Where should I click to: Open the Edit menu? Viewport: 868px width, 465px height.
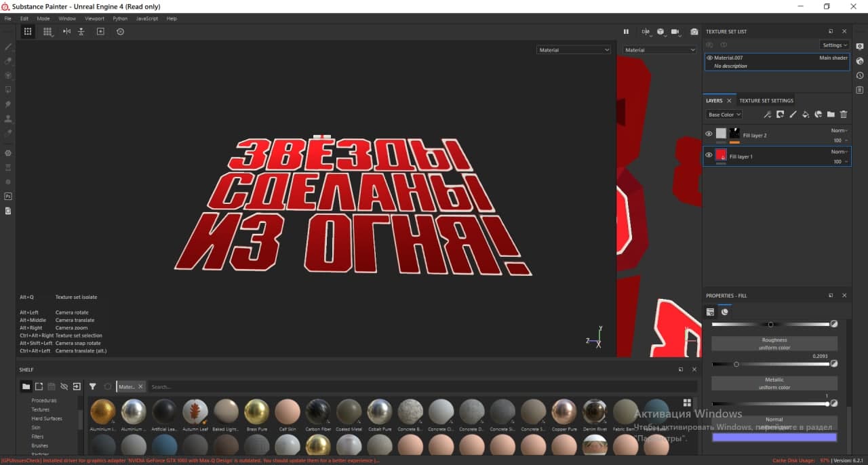click(x=24, y=18)
